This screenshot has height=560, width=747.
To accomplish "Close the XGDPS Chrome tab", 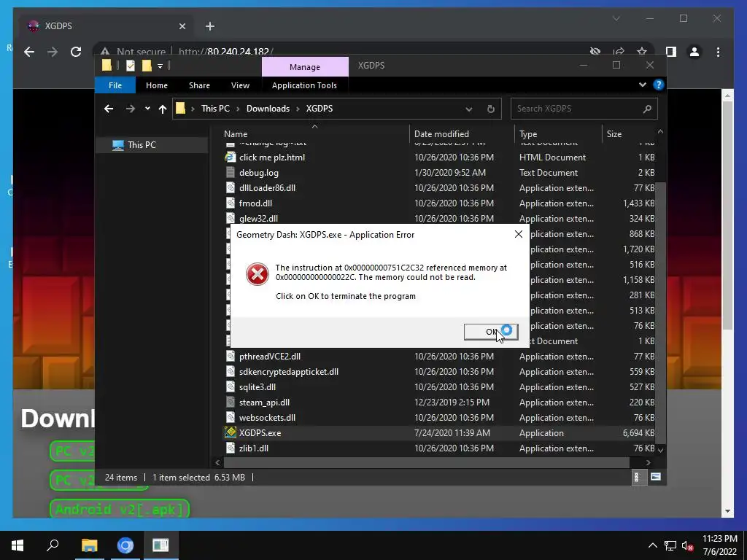I will tap(182, 26).
